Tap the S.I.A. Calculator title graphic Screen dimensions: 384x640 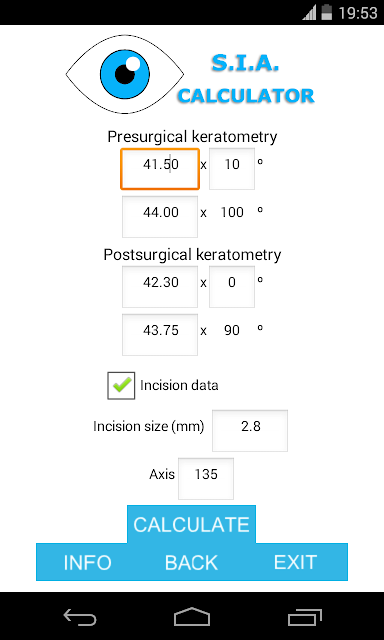(246, 80)
